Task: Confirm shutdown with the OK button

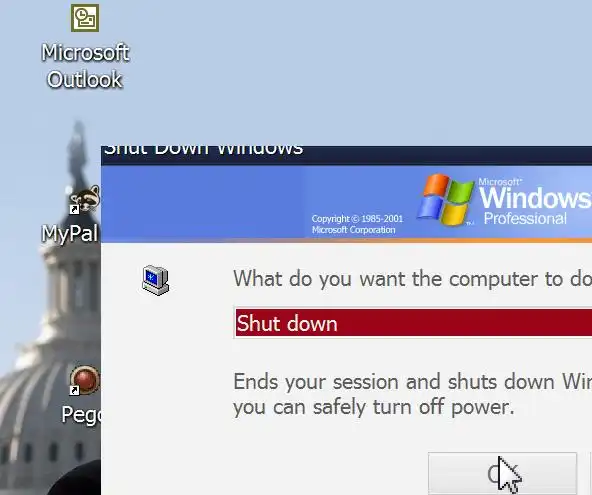Action: (502, 474)
